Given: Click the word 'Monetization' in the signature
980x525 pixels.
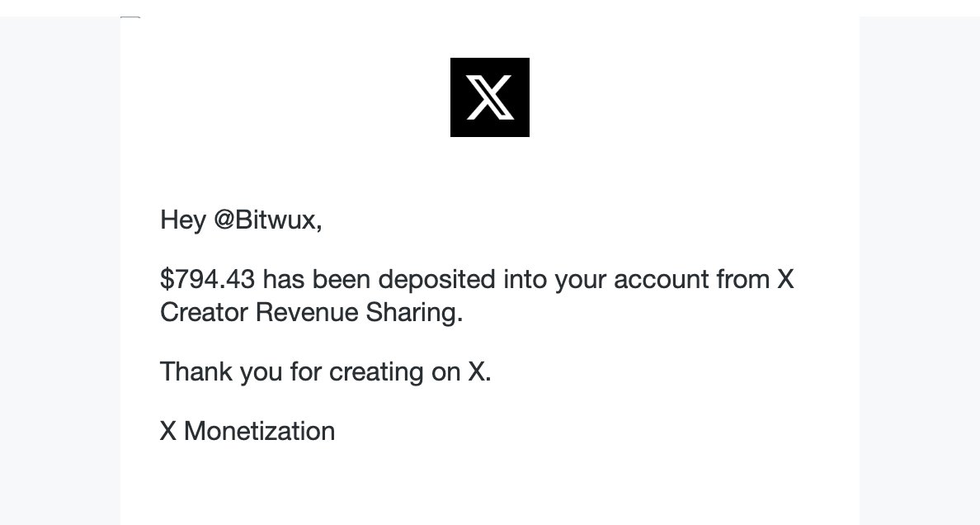Looking at the screenshot, I should [x=259, y=431].
